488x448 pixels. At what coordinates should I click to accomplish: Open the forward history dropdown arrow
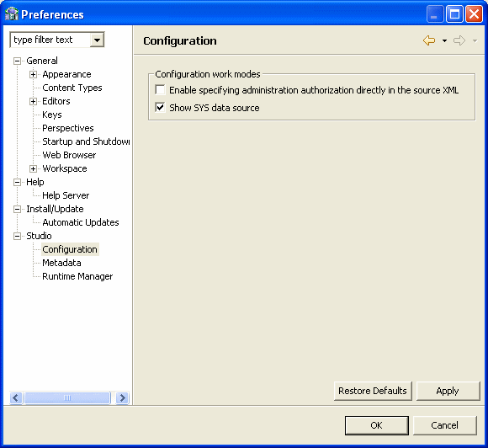[475, 40]
